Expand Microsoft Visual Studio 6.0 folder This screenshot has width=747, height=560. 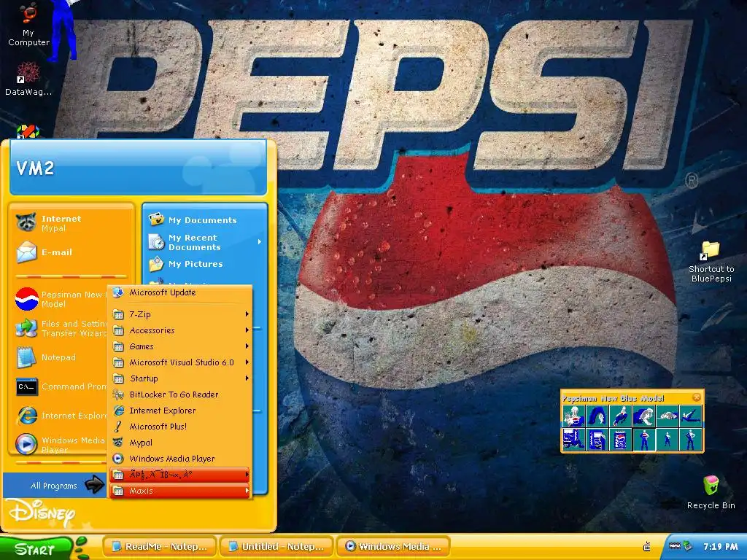180,362
